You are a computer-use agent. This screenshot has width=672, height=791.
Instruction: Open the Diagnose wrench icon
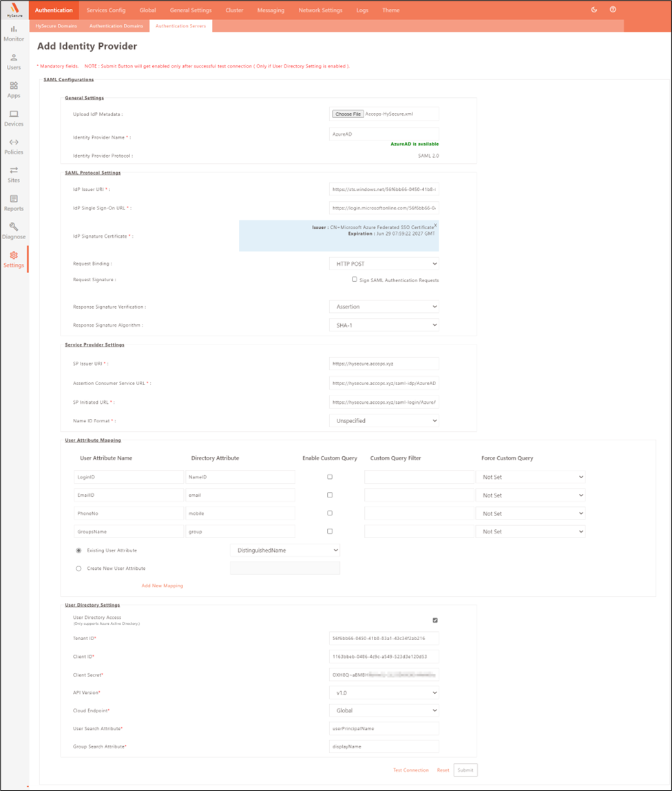(14, 227)
